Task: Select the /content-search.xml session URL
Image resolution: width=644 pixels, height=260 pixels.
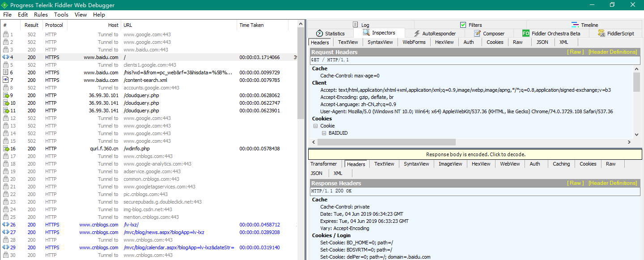Action: pyautogui.click(x=144, y=80)
